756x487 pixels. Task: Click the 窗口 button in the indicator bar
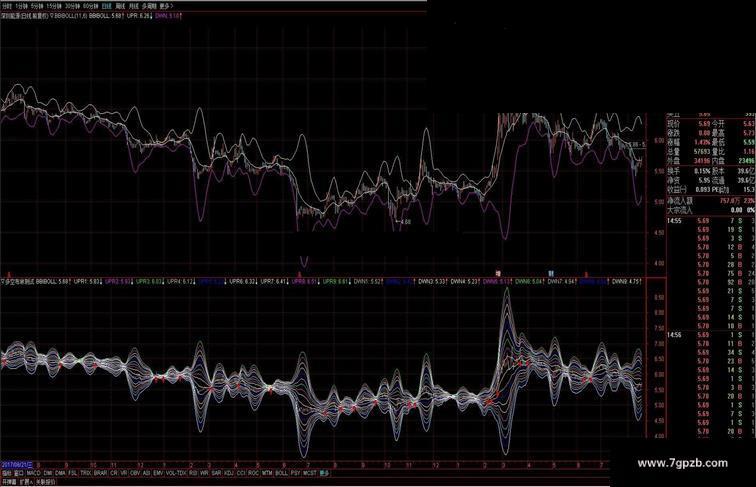(19, 473)
